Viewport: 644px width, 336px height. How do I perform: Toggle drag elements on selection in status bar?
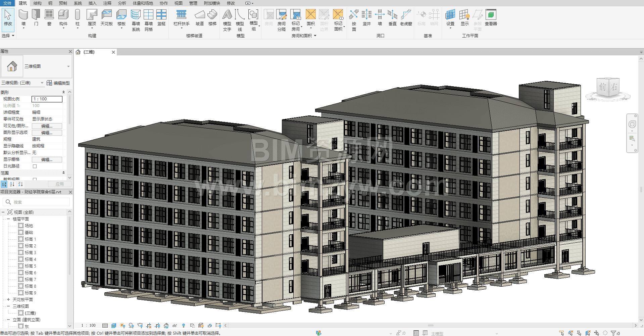pos(597,333)
